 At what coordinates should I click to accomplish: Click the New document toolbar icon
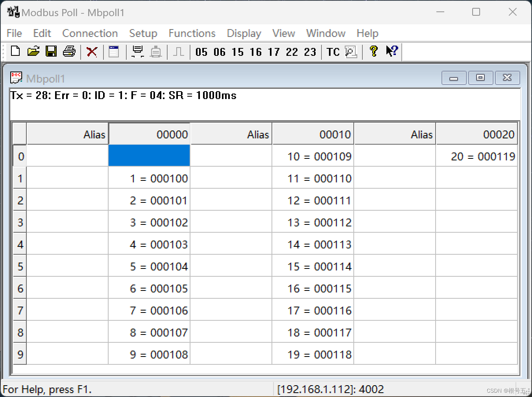click(x=15, y=51)
